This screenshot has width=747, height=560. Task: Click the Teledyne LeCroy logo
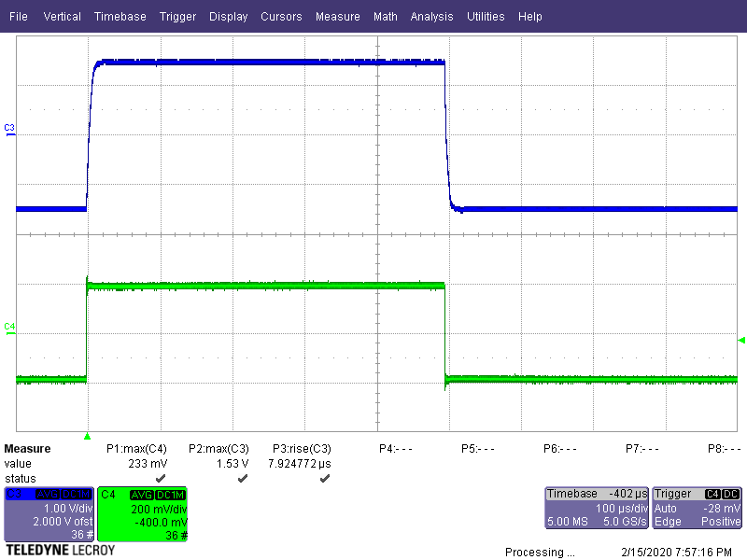pyautogui.click(x=61, y=550)
